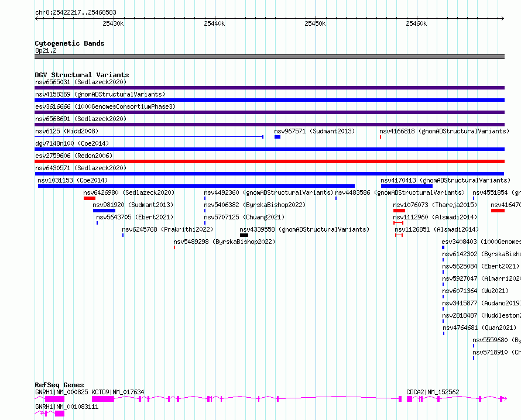This screenshot has height=420, width=521.
Task: Click the chr8:25422217..25468583 coordinate label
Action: coord(76,13)
